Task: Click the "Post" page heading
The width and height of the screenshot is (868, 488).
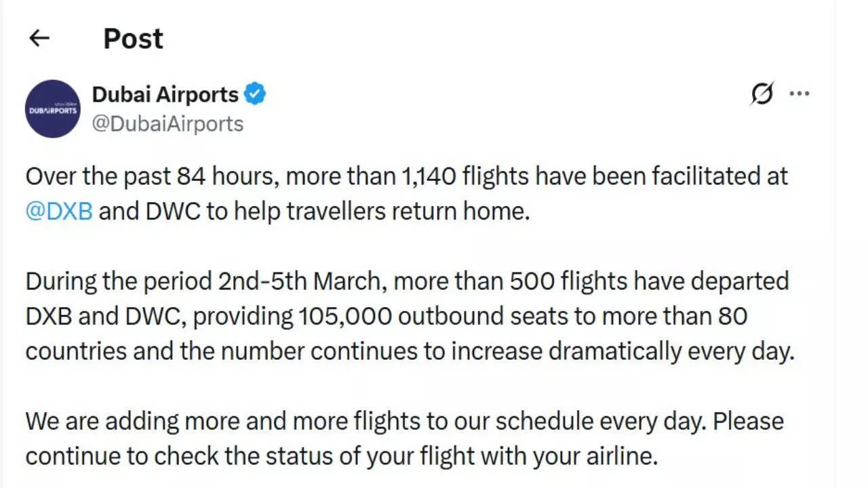Action: [133, 39]
